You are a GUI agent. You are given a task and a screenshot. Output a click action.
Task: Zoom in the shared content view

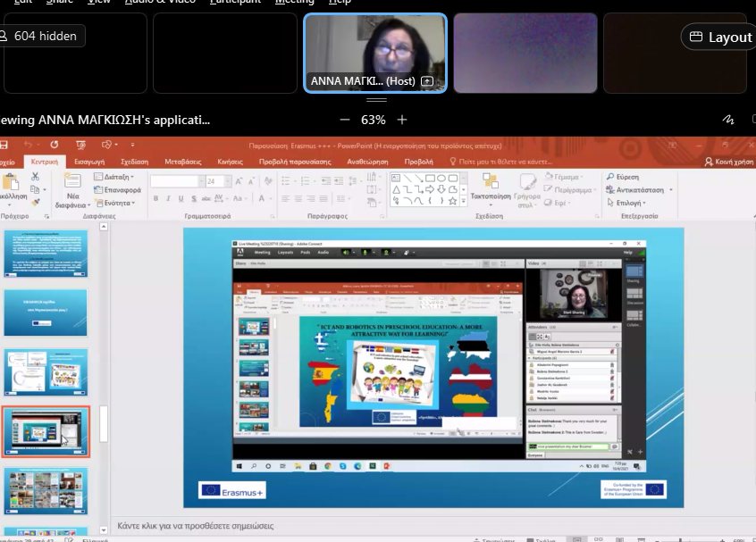pyautogui.click(x=402, y=120)
